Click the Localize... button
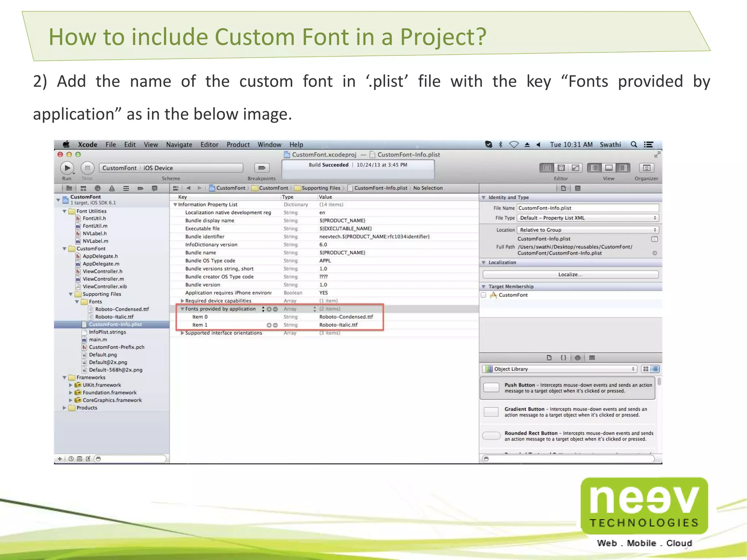The image size is (747, 560). (570, 275)
